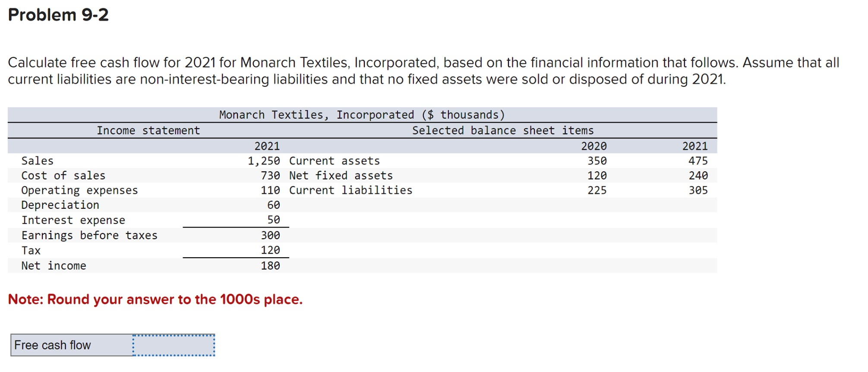
Task: Select the Earnings before taxes value 300
Action: click(271, 235)
